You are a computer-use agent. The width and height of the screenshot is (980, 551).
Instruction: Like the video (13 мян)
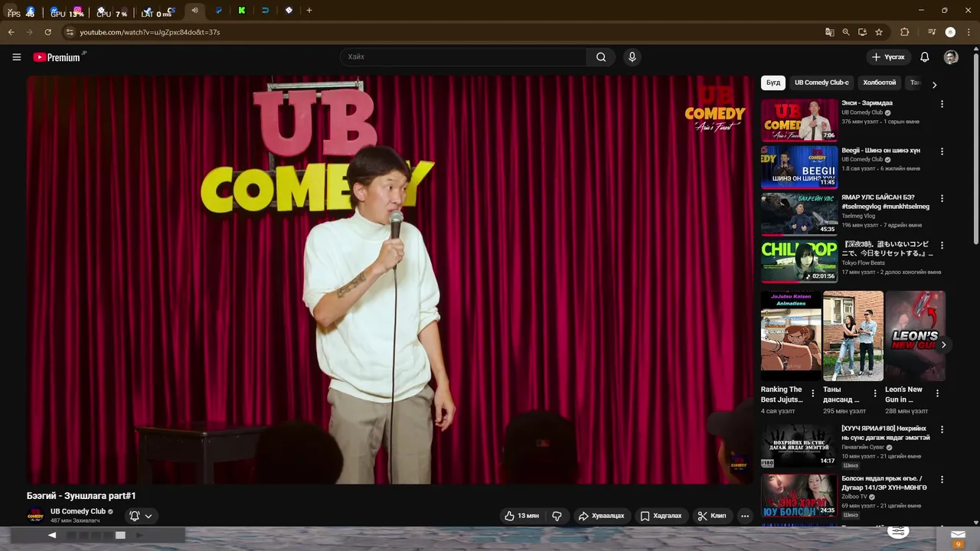(521, 516)
